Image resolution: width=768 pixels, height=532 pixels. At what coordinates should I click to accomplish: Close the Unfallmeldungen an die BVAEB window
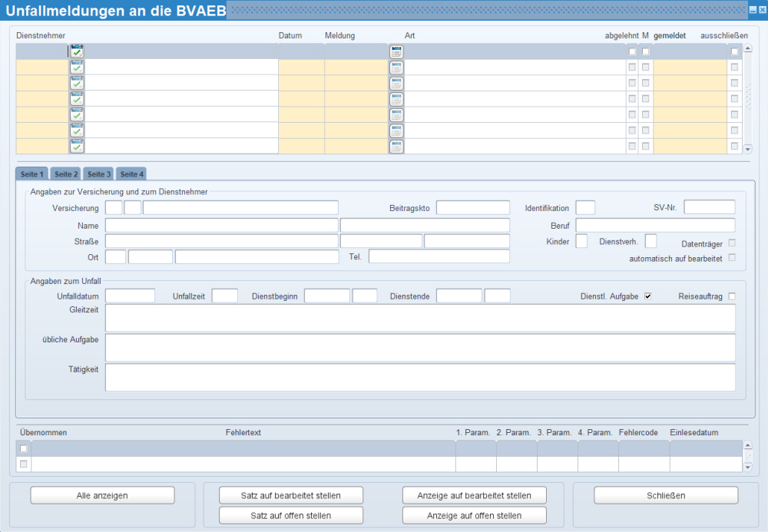pyautogui.click(x=762, y=10)
